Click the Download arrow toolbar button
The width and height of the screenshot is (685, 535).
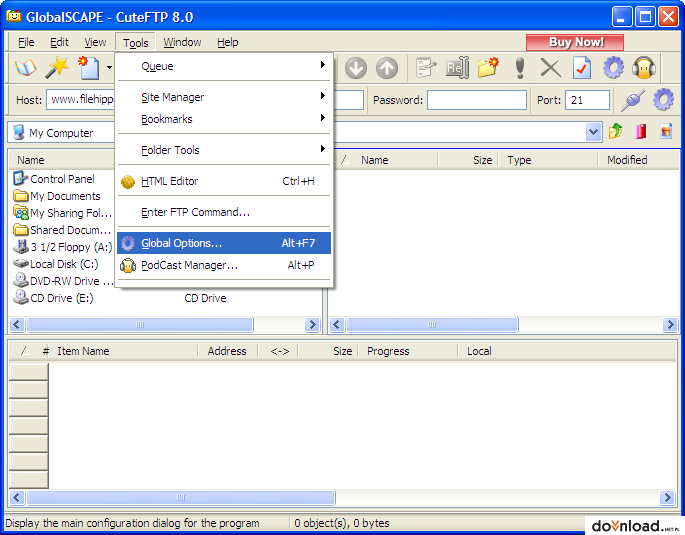(356, 69)
